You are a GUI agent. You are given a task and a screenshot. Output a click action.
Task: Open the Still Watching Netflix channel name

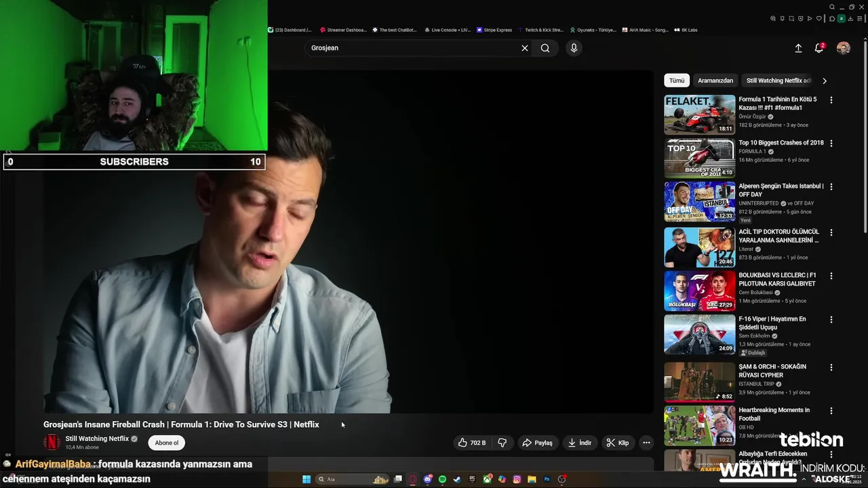tap(97, 439)
